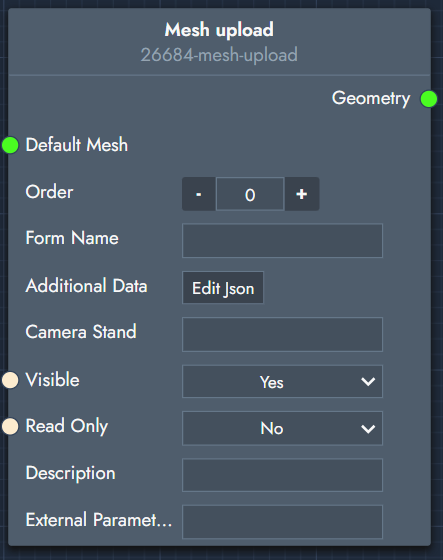This screenshot has height=560, width=443.
Task: Focus the Camera Stand text field
Action: coord(282,335)
